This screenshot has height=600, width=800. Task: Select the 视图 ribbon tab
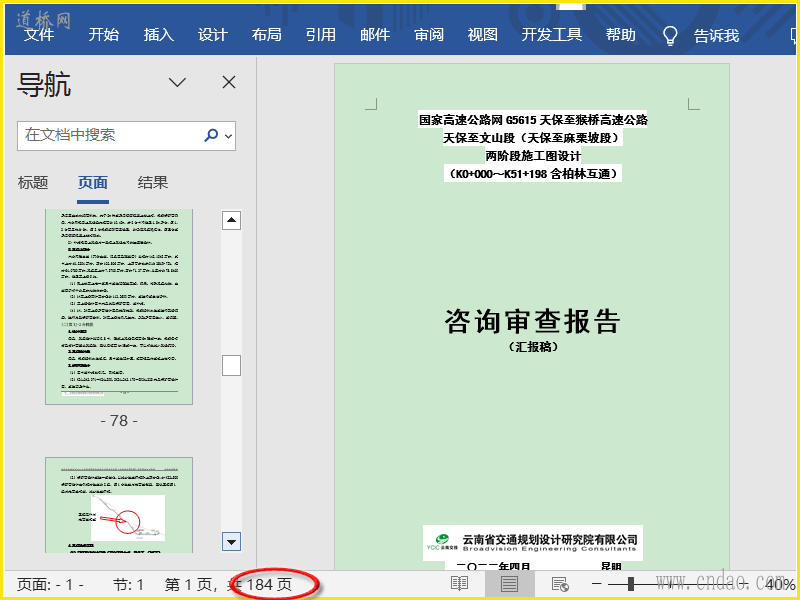point(483,35)
